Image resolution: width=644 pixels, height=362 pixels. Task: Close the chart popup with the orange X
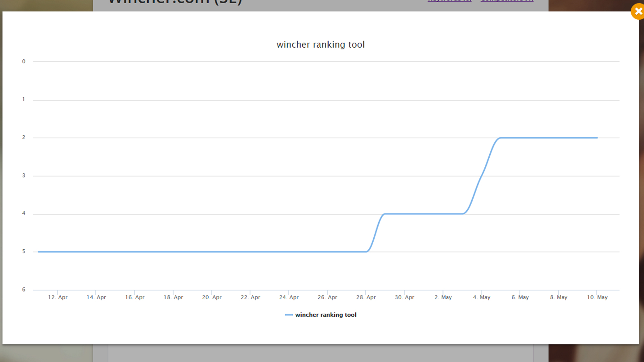click(638, 11)
